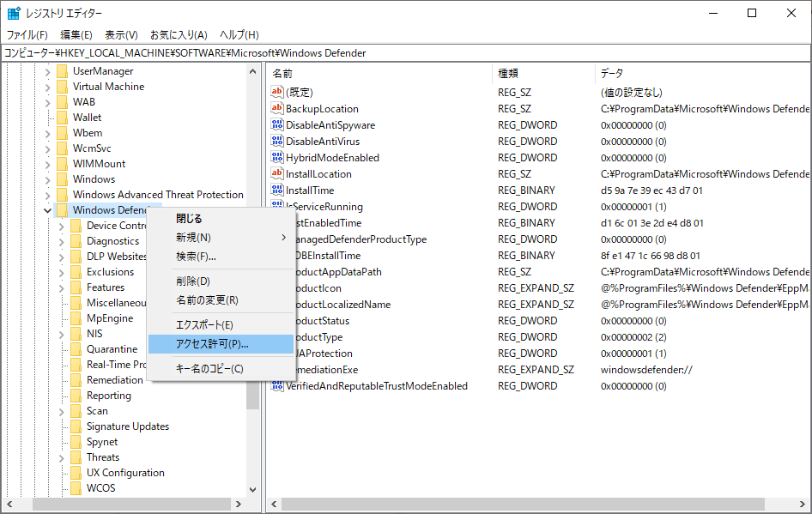This screenshot has height=514, width=812.
Task: Select the Spynet subkey
Action: point(102,442)
